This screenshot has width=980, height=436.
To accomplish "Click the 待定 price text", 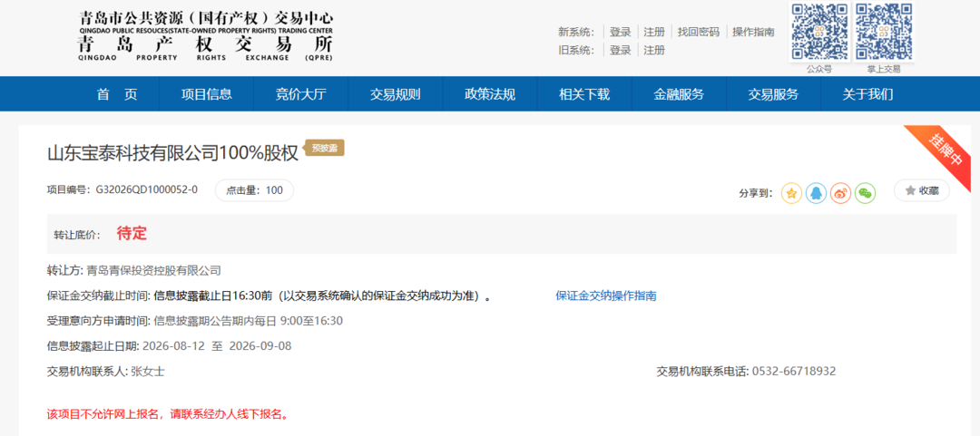I will pos(132,234).
